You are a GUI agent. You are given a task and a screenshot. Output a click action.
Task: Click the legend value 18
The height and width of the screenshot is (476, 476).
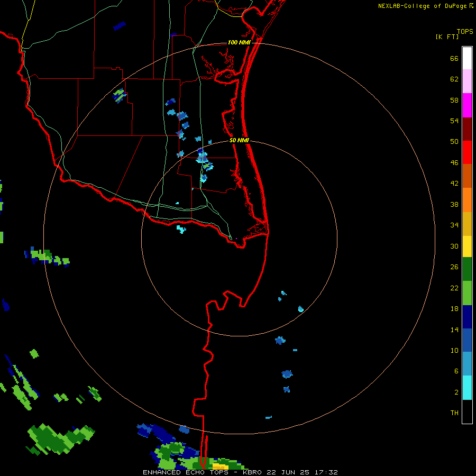(454, 309)
